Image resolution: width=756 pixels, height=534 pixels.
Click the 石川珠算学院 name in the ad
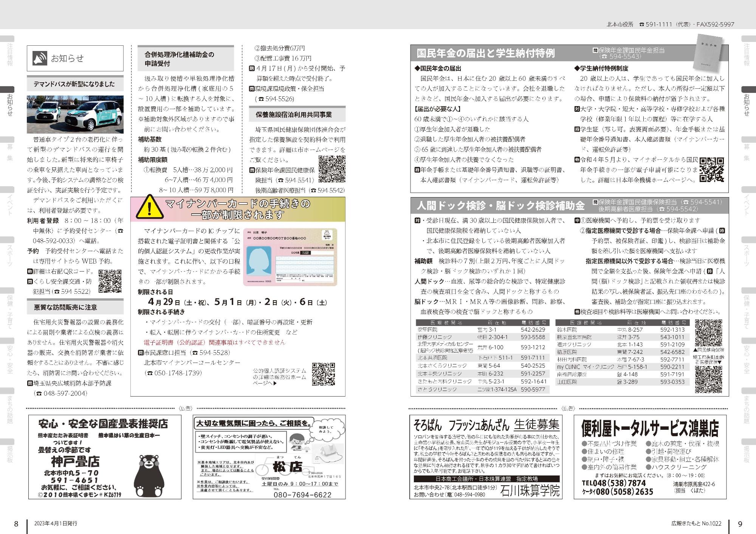point(529,491)
